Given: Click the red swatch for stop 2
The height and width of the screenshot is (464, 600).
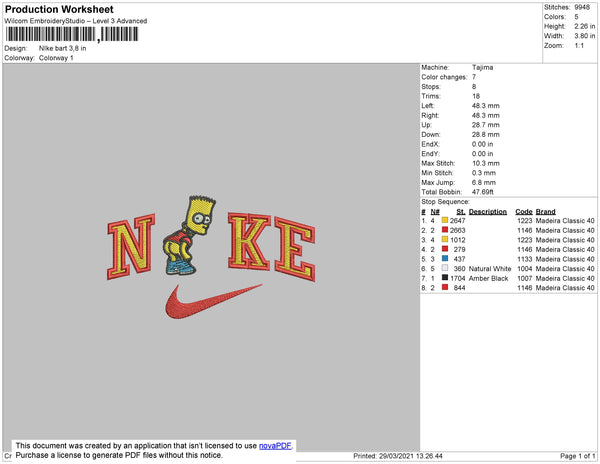Looking at the screenshot, I should tap(445, 230).
